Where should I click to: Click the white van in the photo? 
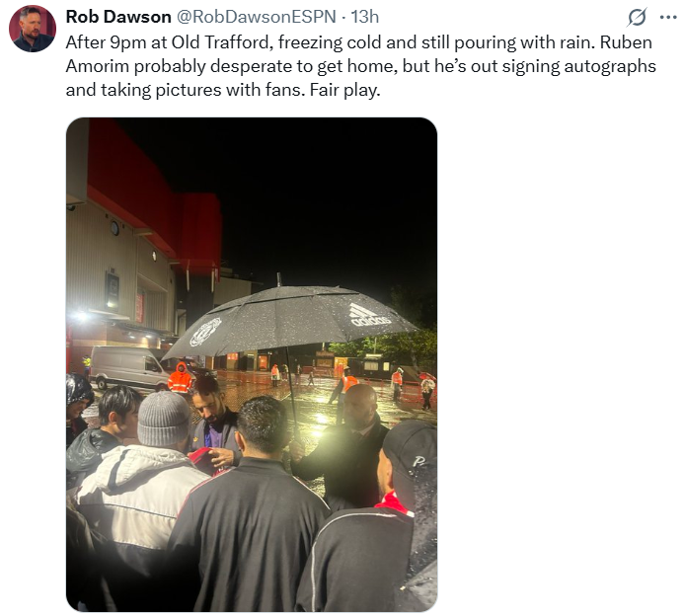[127, 367]
